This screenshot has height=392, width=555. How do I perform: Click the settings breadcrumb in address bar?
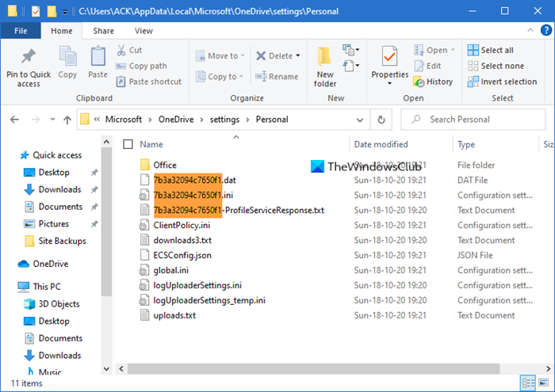point(224,120)
